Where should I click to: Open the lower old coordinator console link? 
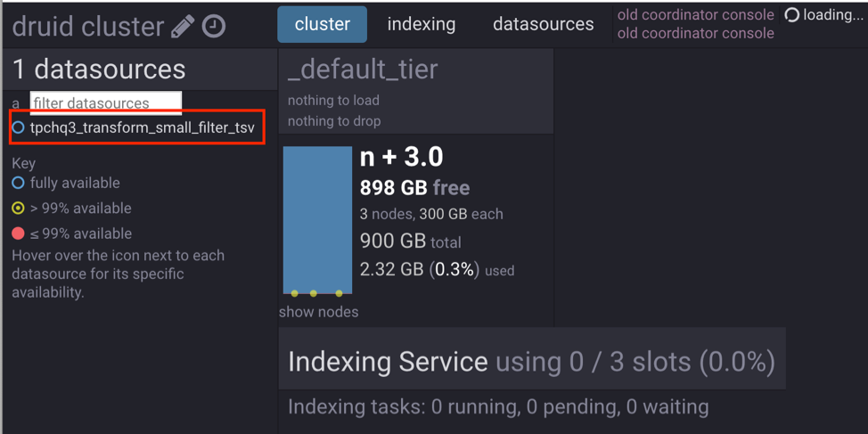[x=695, y=33]
